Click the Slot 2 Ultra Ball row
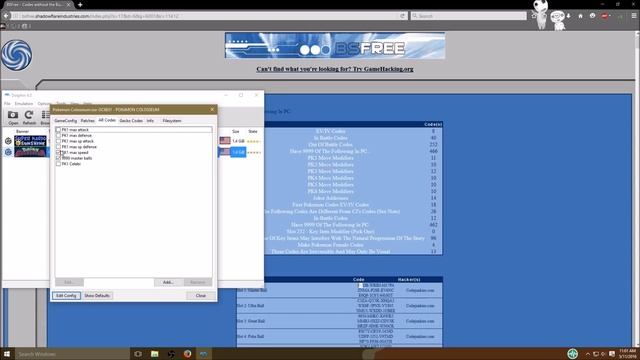 click(x=340, y=306)
